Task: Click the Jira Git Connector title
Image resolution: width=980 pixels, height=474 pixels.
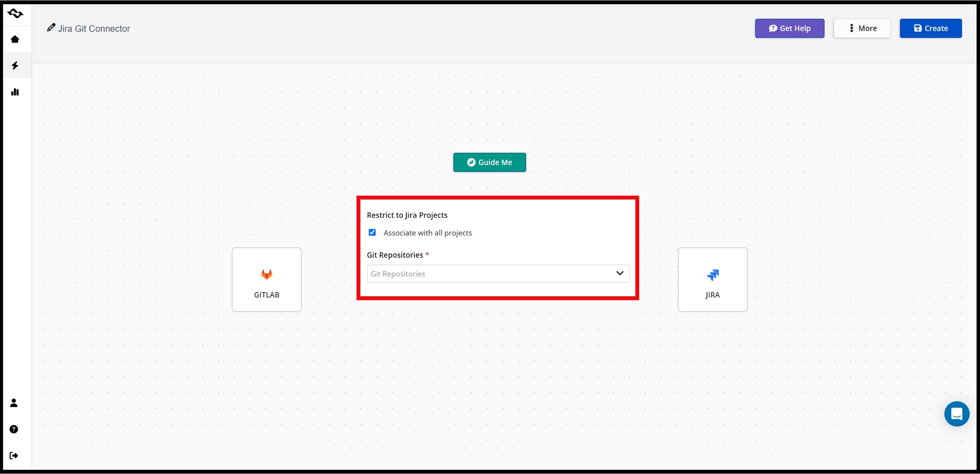Action: [x=94, y=29]
